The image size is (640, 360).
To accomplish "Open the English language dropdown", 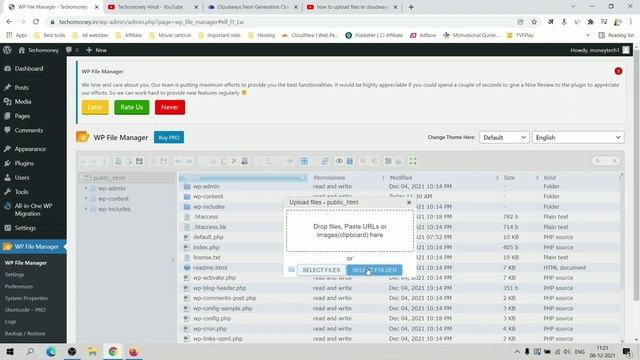I will [x=578, y=138].
